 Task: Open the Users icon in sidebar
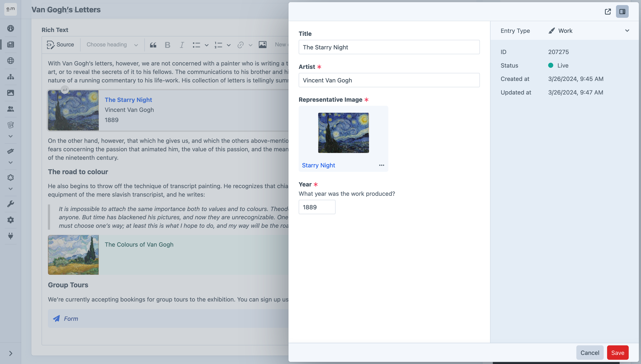click(11, 109)
